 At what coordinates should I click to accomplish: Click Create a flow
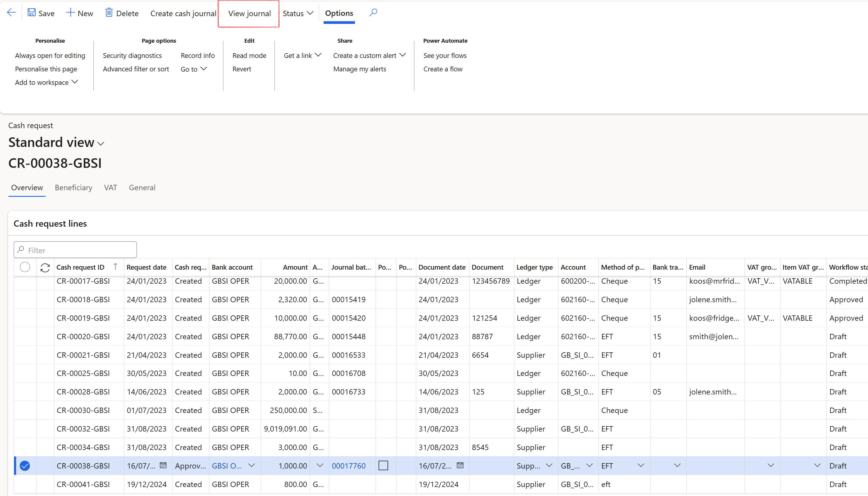(x=443, y=69)
